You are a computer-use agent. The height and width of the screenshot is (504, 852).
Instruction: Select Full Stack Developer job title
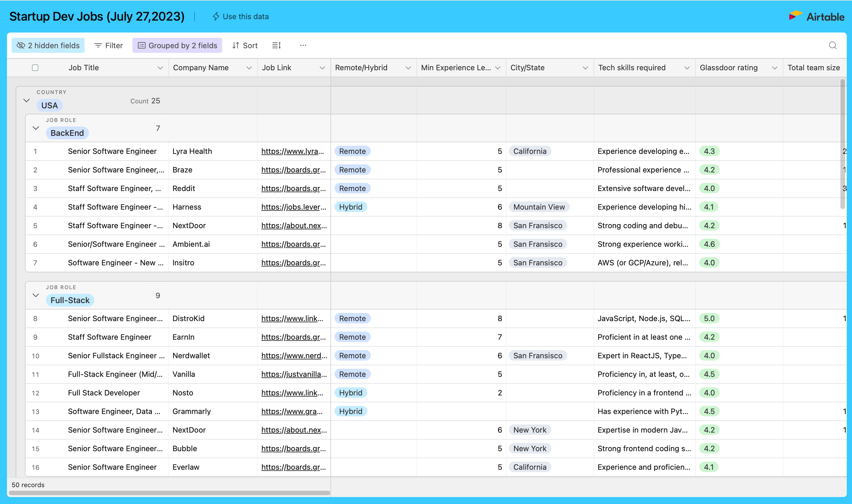pyautogui.click(x=104, y=393)
